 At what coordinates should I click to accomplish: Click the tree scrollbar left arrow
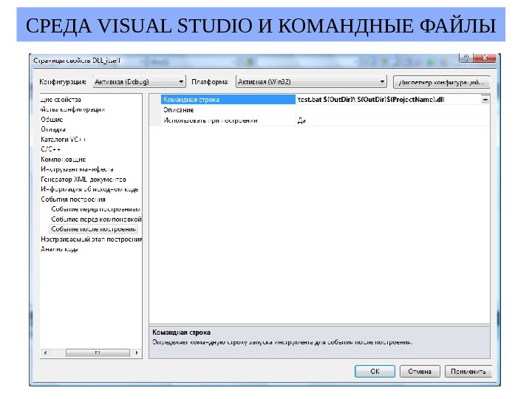click(x=45, y=353)
